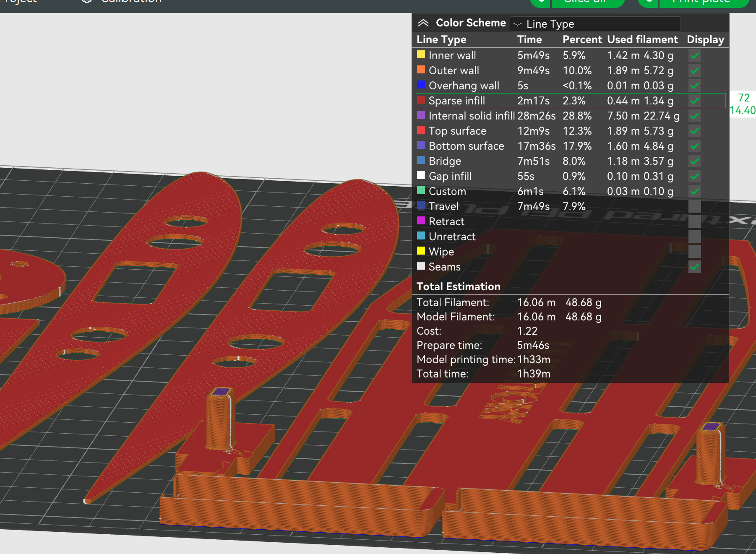Click the 'Line Type' column header
The image size is (756, 554).
[x=441, y=40]
